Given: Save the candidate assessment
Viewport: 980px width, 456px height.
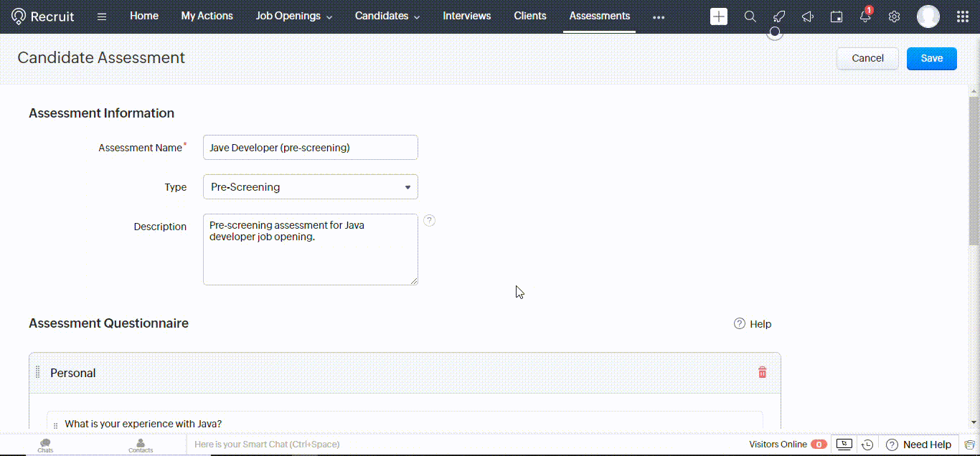Looking at the screenshot, I should (x=931, y=58).
